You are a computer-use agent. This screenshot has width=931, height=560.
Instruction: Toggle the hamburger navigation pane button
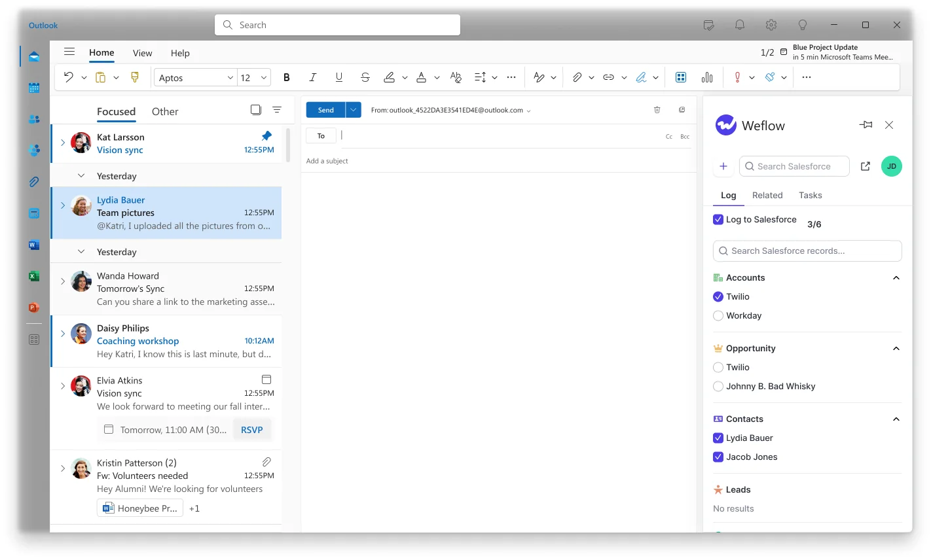point(69,52)
